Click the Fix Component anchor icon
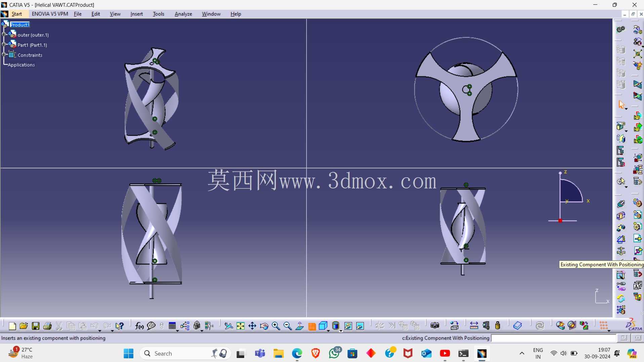644x362 pixels. point(621,251)
